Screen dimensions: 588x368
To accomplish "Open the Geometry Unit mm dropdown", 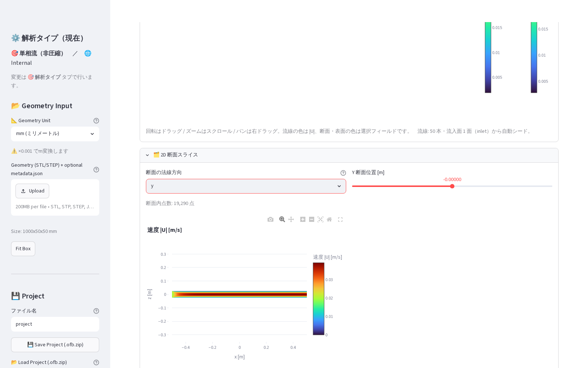I will (x=55, y=134).
